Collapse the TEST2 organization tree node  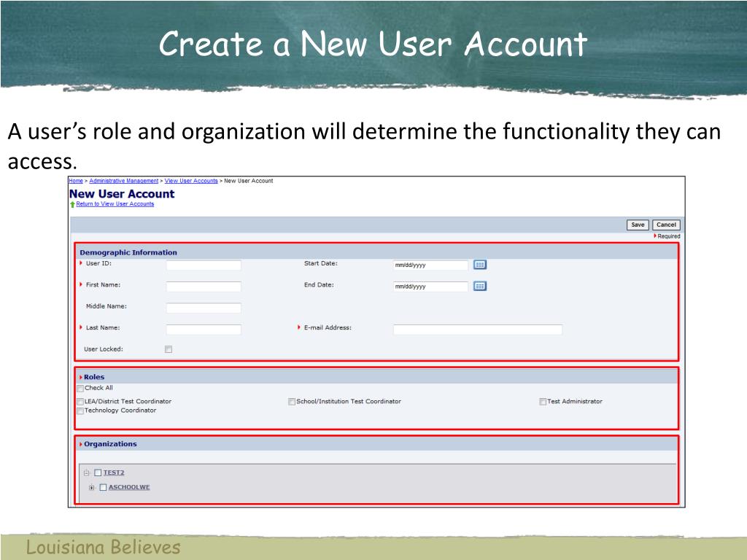point(86,472)
